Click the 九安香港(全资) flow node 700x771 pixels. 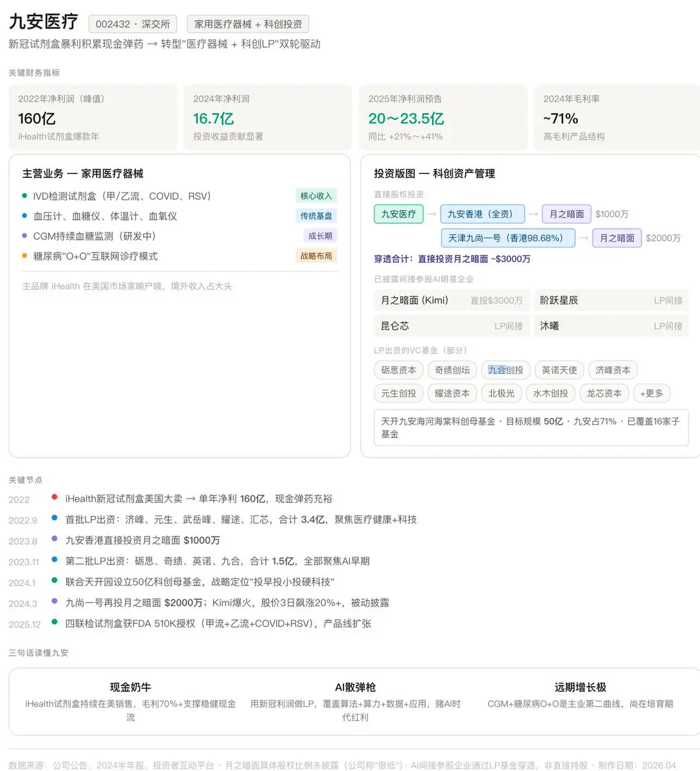(x=482, y=214)
